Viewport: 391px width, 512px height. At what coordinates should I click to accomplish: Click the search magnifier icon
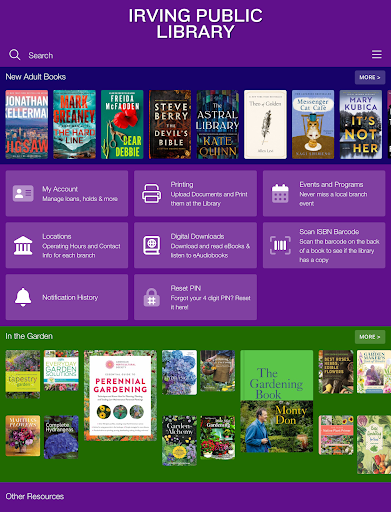pyautogui.click(x=15, y=55)
